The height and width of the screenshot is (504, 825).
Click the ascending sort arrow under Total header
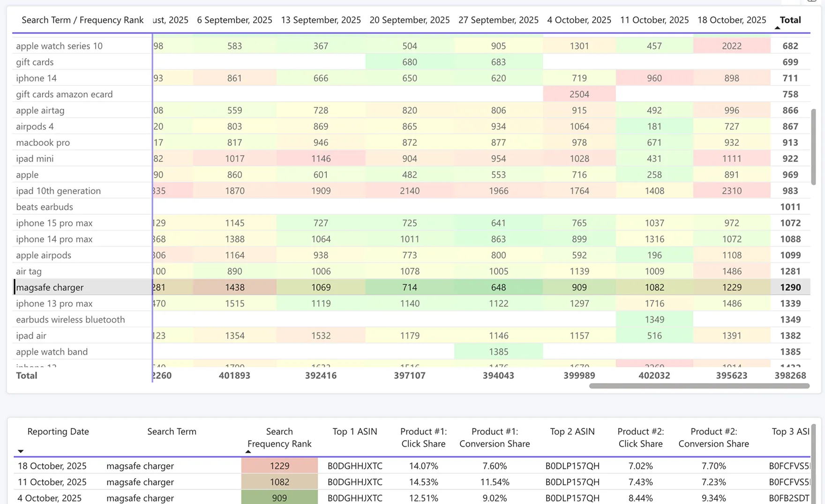tap(777, 28)
